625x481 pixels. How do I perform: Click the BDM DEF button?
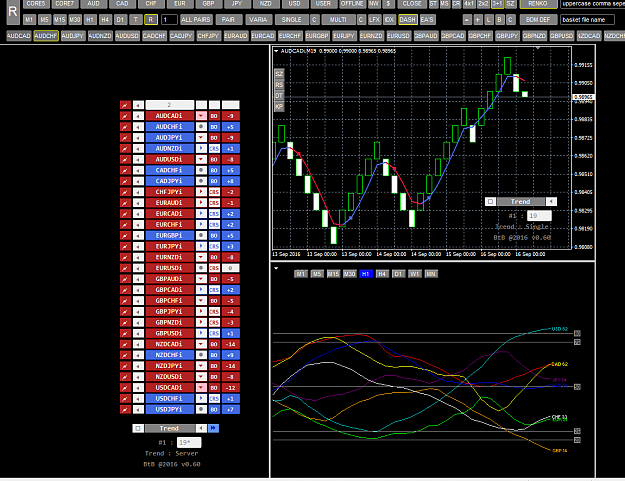(538, 20)
